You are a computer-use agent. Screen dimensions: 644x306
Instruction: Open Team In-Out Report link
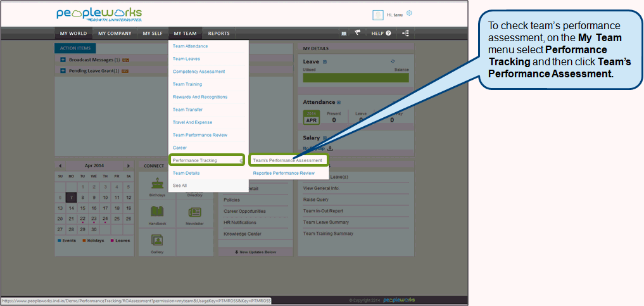coord(323,211)
